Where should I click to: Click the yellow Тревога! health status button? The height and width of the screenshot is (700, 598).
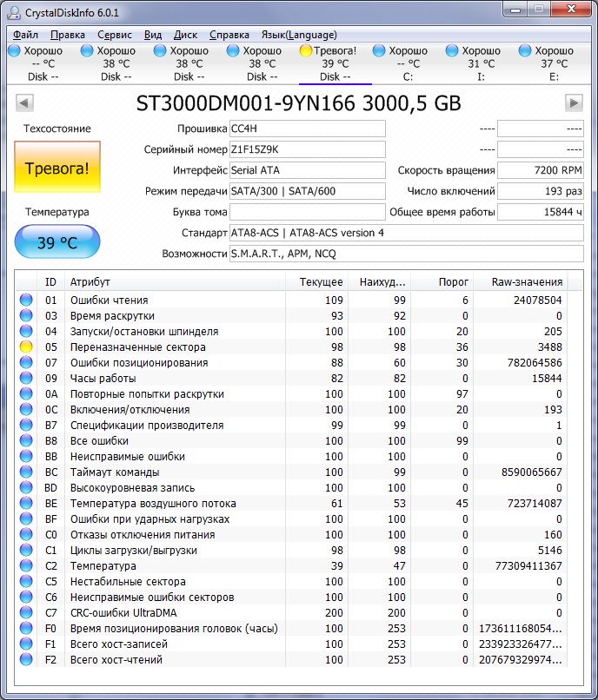tap(57, 167)
